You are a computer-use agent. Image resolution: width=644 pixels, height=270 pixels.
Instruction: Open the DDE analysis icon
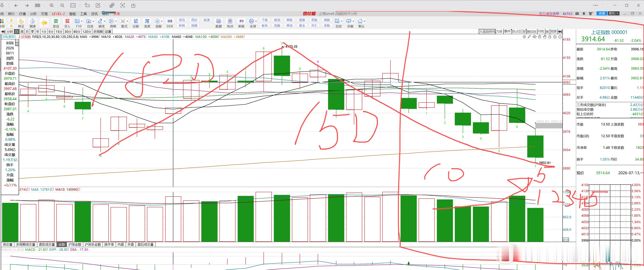[170, 23]
